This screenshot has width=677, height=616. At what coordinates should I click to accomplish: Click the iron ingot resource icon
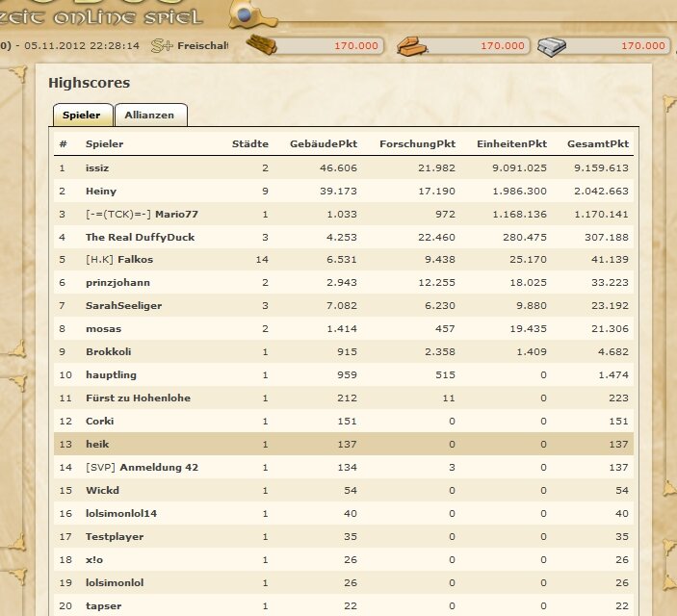point(554,45)
